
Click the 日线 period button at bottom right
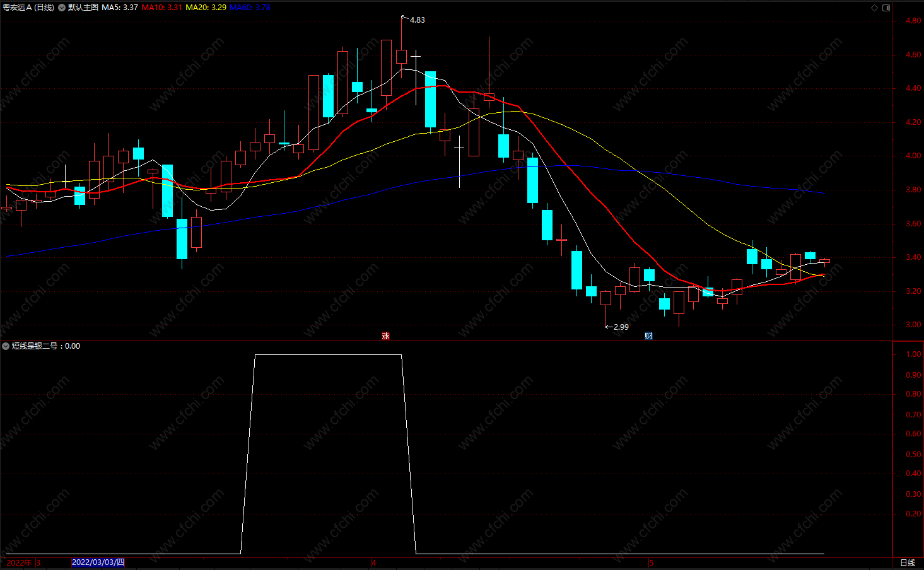[908, 562]
